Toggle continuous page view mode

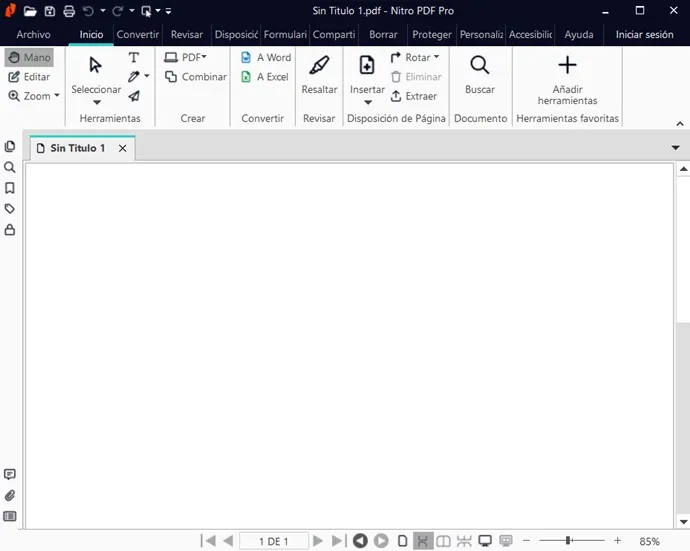(422, 540)
